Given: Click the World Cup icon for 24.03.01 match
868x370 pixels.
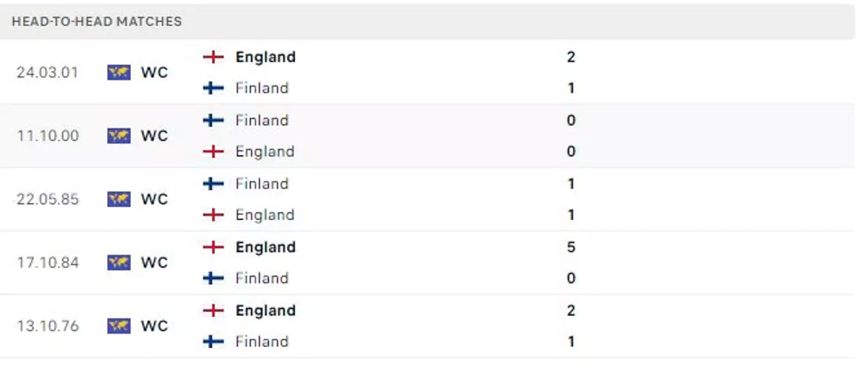Looking at the screenshot, I should point(119,72).
